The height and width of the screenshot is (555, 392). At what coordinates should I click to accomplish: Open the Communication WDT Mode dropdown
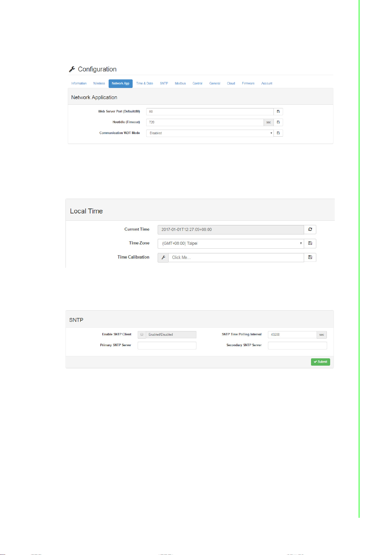point(210,133)
